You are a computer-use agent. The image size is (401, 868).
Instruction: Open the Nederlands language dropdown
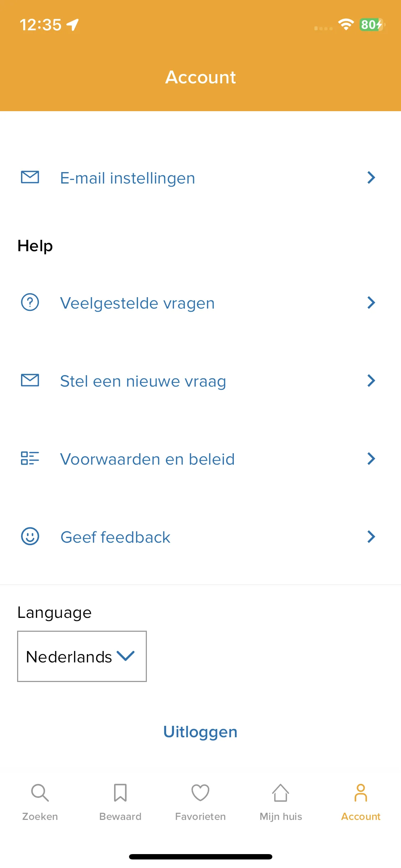(82, 656)
